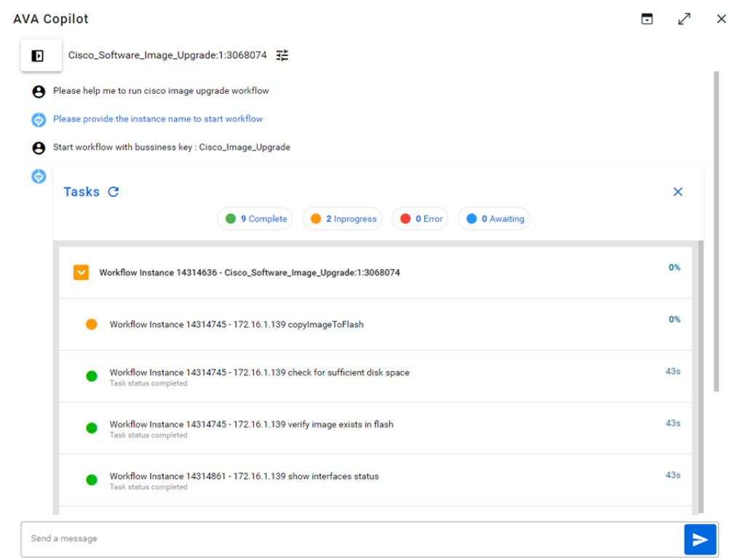Click the 43s duration of disk space task
737x560 pixels.
pos(673,371)
